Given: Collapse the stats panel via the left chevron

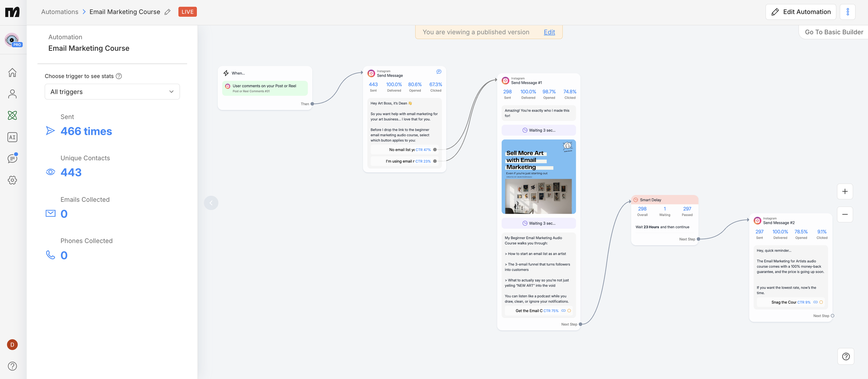Looking at the screenshot, I should click(x=211, y=203).
